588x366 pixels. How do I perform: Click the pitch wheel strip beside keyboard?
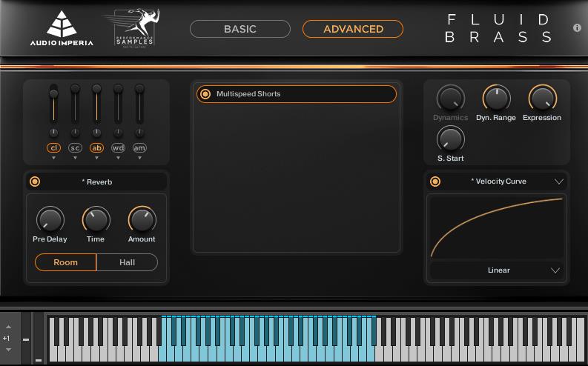[26, 339]
